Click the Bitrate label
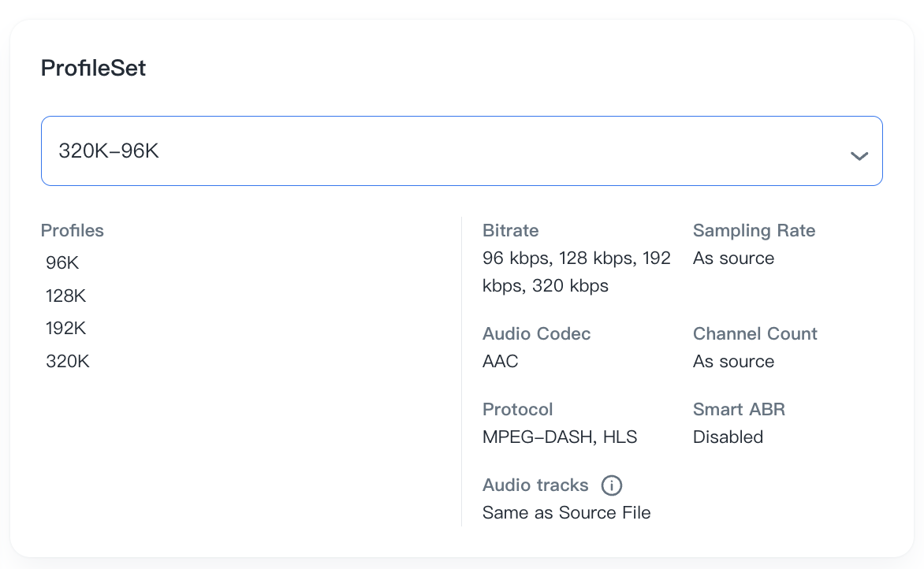Viewport: 924px width, 569px height. click(x=510, y=231)
